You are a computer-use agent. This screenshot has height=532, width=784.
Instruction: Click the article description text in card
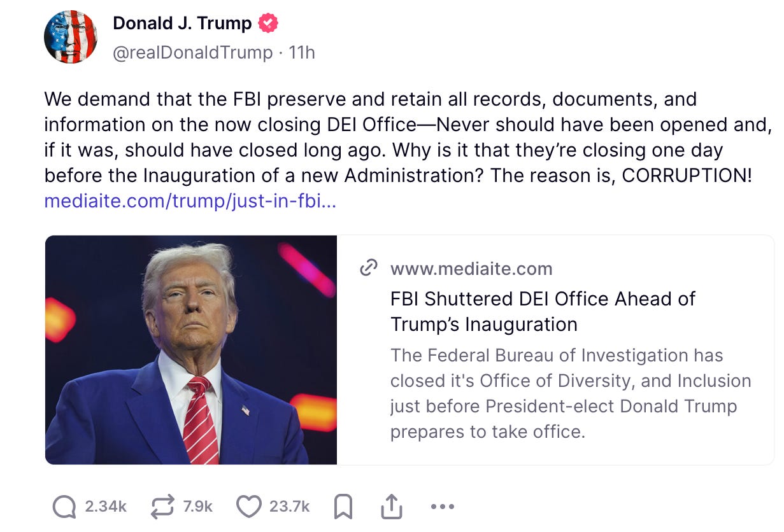(x=571, y=393)
